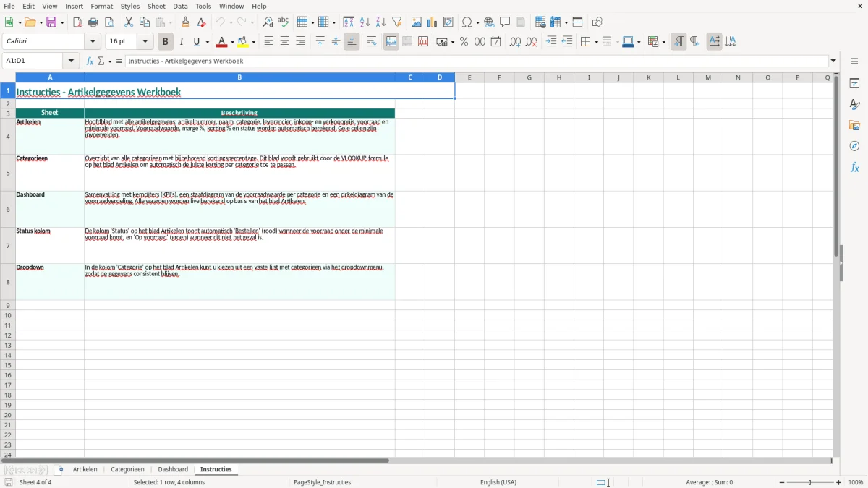Open the Background Color dropdown arrow
Image resolution: width=868 pixels, height=488 pixels.
pyautogui.click(x=254, y=42)
